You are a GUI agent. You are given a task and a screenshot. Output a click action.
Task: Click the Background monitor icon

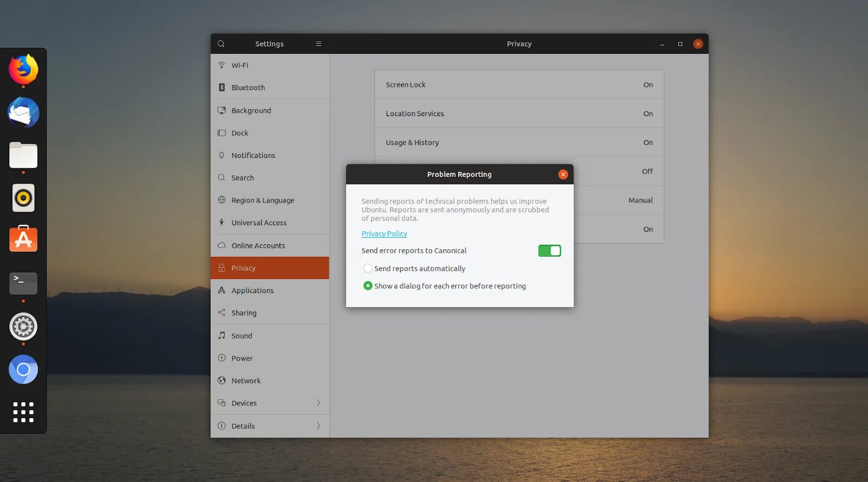(221, 110)
